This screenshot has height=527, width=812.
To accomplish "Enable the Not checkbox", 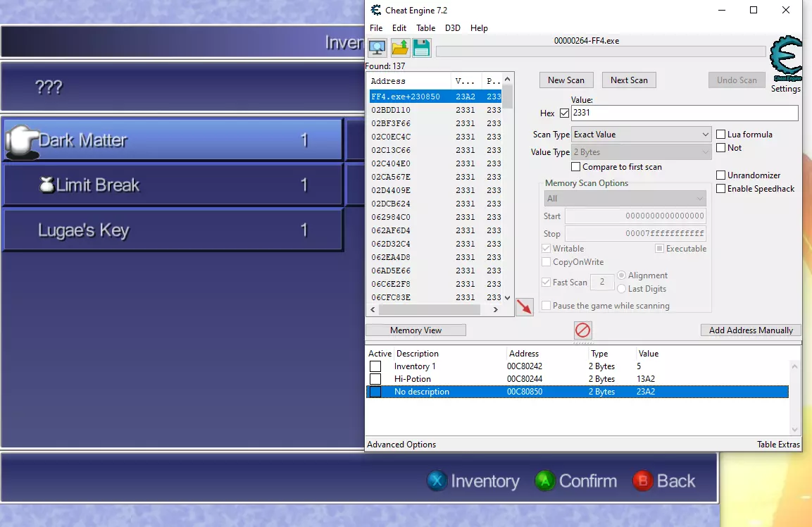I will [720, 148].
